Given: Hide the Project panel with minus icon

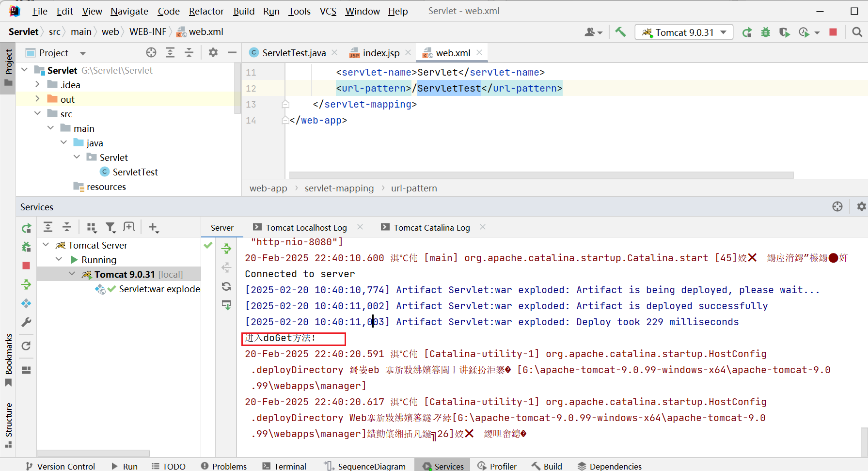Looking at the screenshot, I should 232,52.
